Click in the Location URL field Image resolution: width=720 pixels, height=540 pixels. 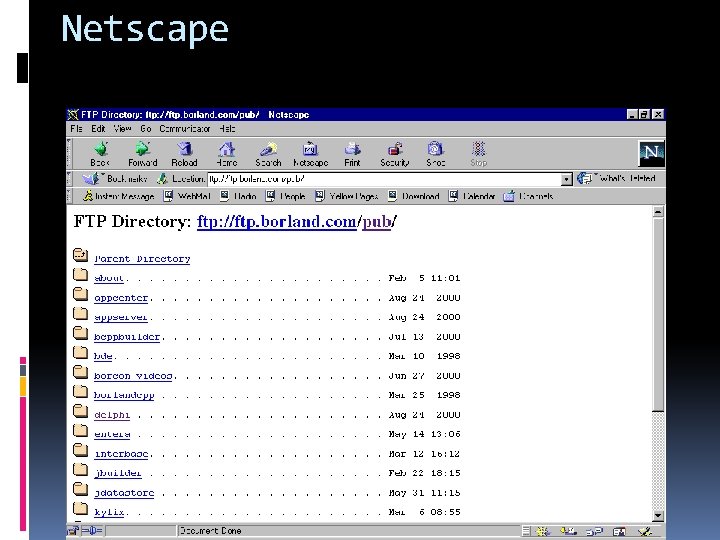[384, 179]
